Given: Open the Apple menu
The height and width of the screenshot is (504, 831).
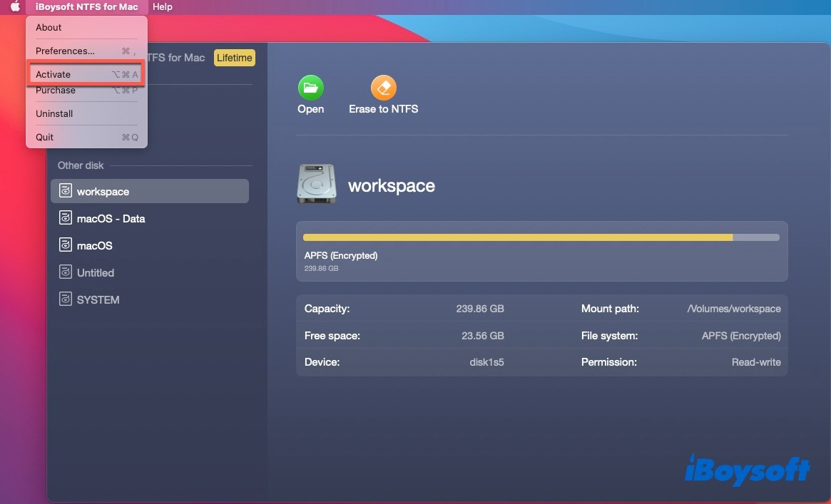Looking at the screenshot, I should tap(15, 6).
